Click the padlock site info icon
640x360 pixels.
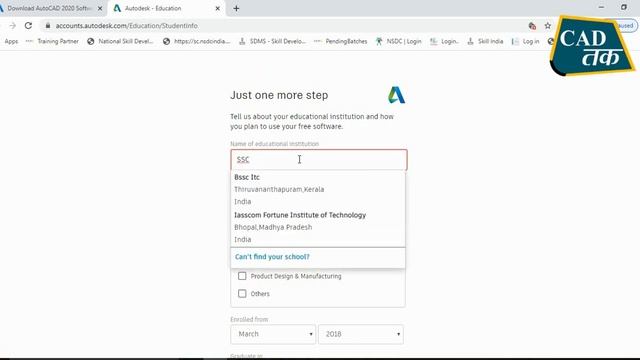click(x=48, y=26)
